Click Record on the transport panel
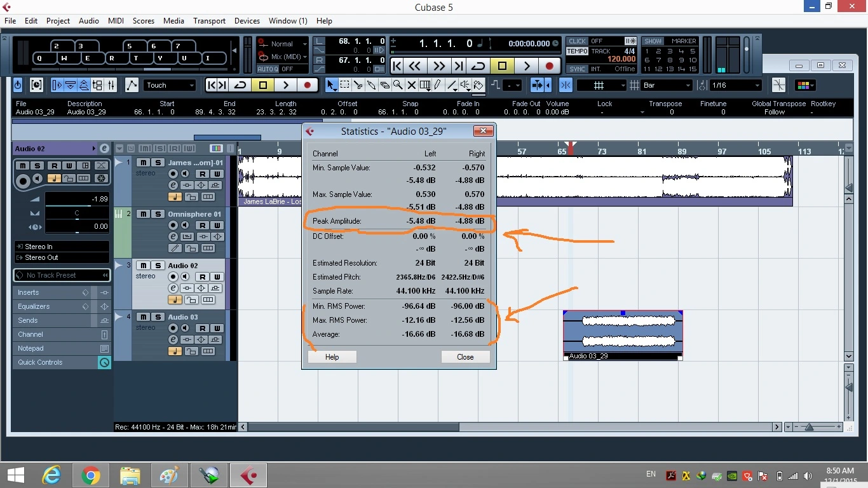 [550, 65]
